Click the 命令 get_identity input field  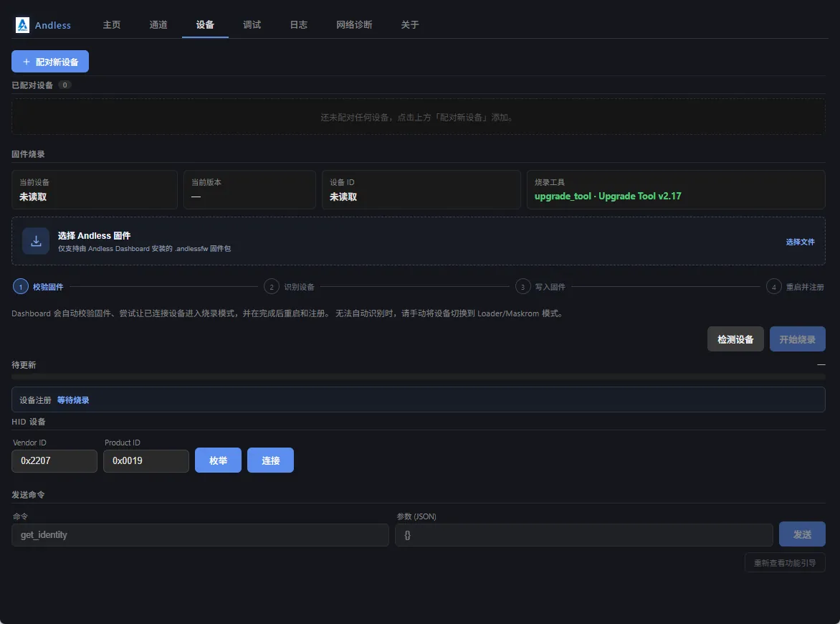coord(201,535)
